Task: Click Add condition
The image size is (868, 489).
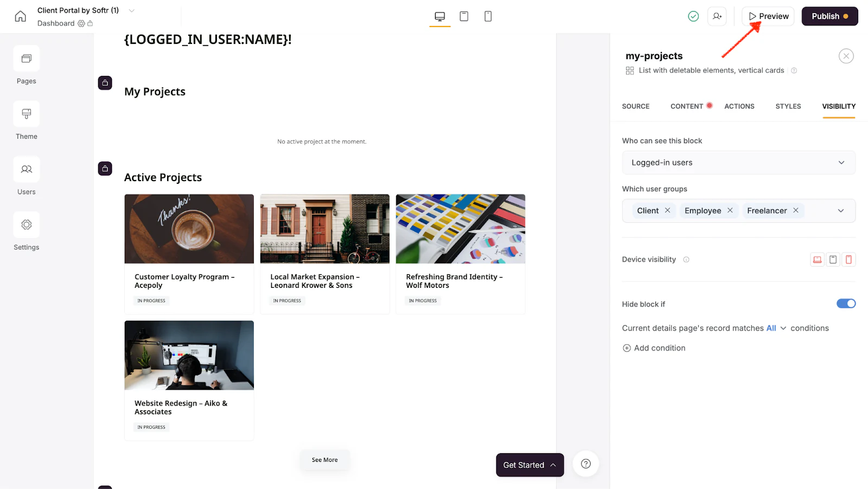Action: (x=654, y=348)
